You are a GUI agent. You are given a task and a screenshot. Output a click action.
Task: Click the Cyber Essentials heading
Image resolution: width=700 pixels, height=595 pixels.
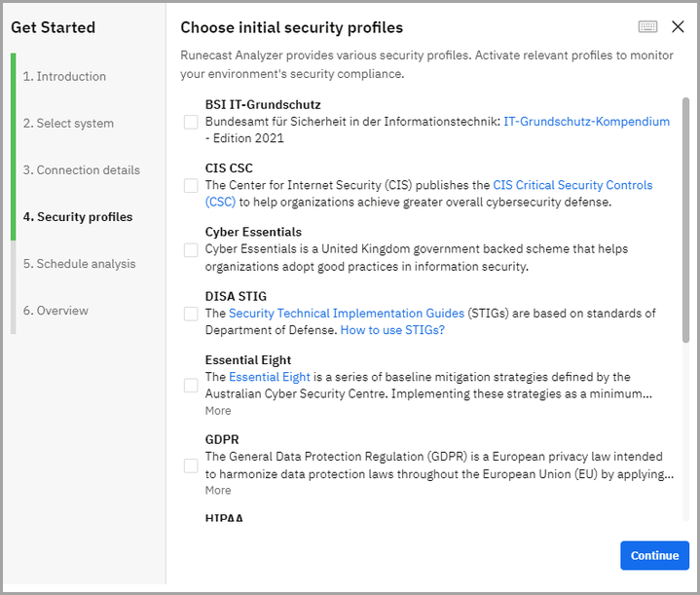253,232
